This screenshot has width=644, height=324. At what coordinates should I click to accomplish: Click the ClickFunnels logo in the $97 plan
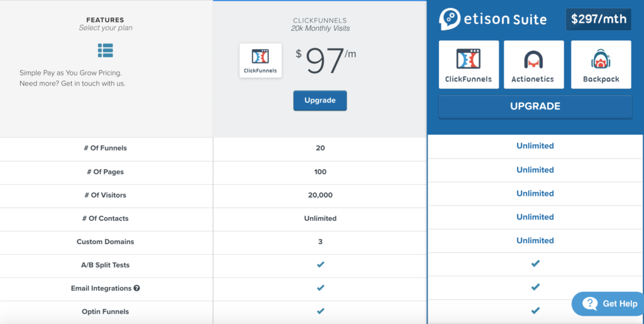pyautogui.click(x=261, y=61)
